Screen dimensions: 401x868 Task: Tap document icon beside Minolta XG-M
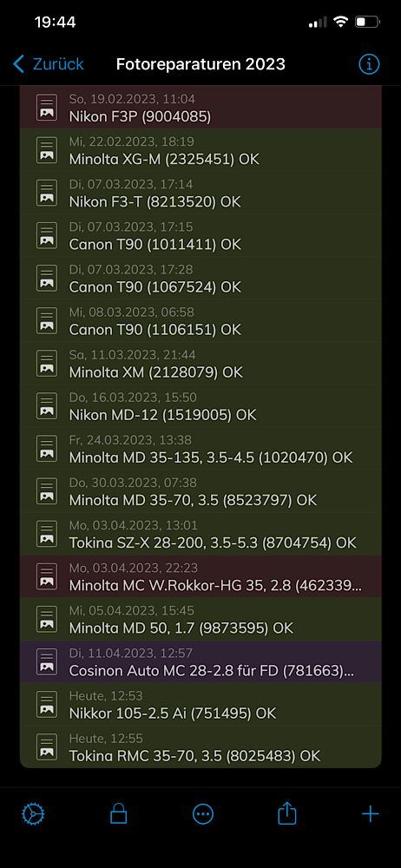47,150
